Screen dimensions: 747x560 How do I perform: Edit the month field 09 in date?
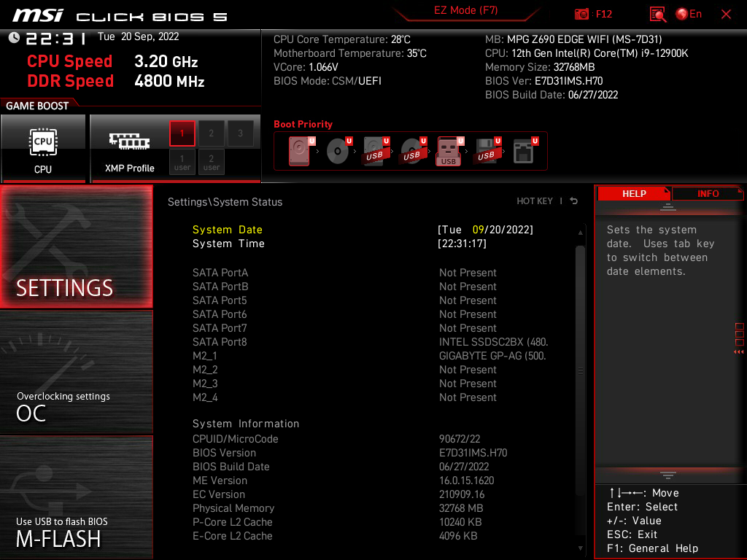(x=478, y=230)
